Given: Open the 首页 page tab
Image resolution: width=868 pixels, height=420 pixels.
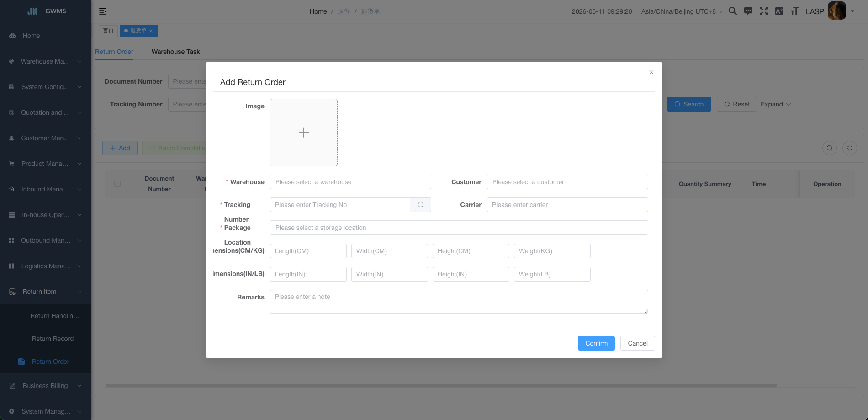Looking at the screenshot, I should click(108, 31).
